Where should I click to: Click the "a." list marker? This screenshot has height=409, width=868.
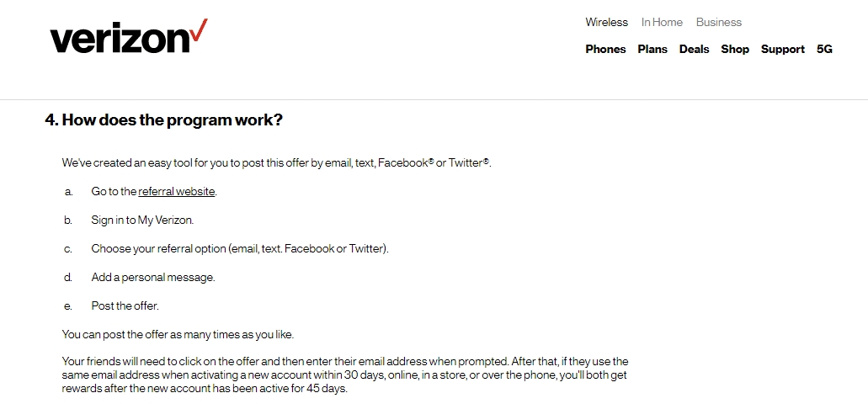68,192
